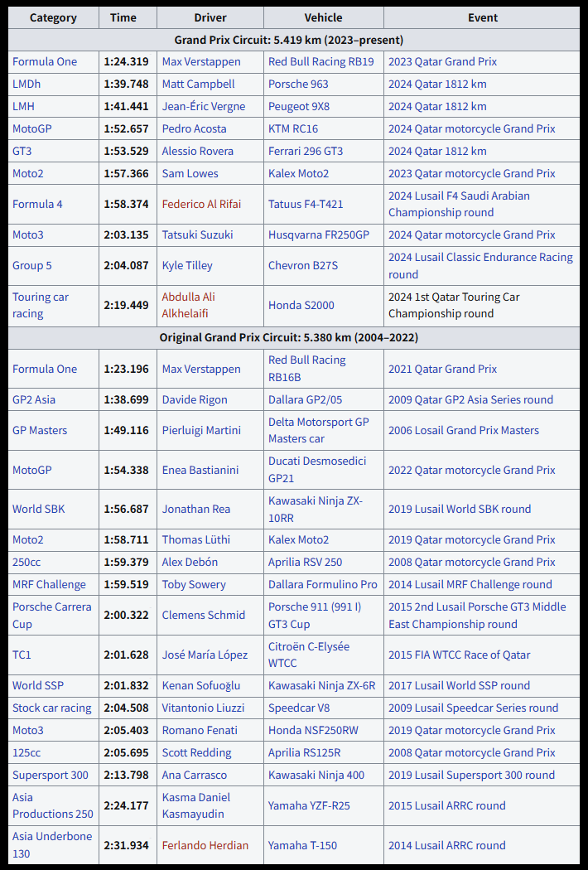Open Alessio Rovera driver link
Image resolution: width=588 pixels, height=870 pixels.
point(197,151)
